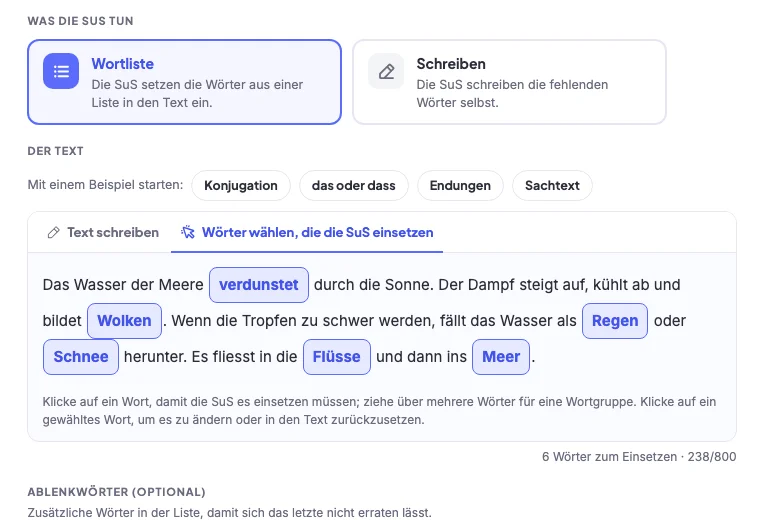Deselect the gap word Wolken
Image resolution: width=764 pixels, height=520 pixels.
pyautogui.click(x=124, y=321)
